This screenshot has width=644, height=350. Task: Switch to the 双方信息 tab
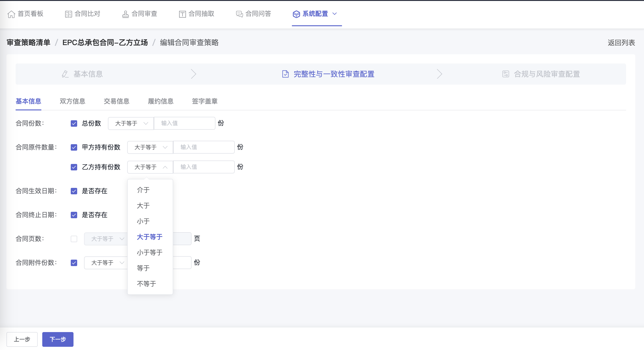[x=73, y=101]
